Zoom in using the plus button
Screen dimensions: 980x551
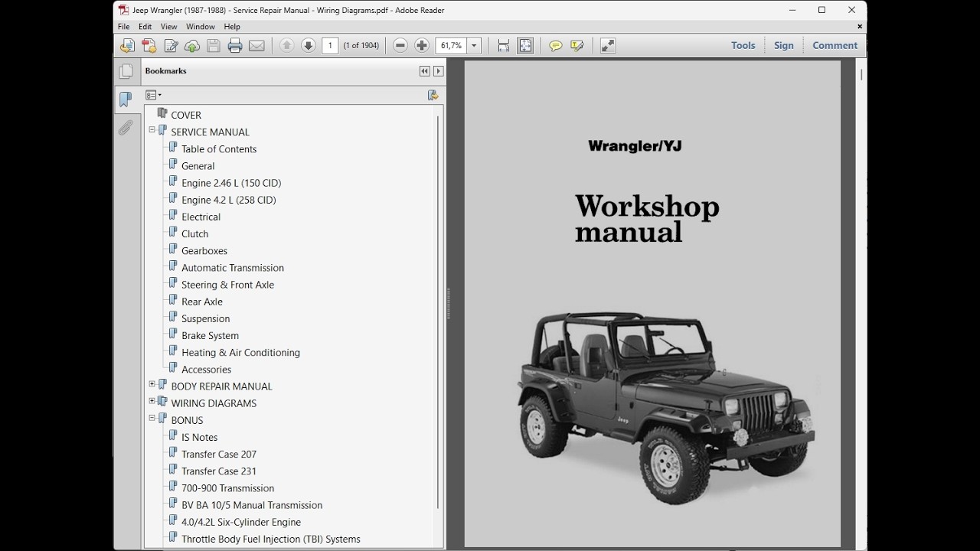tap(422, 46)
